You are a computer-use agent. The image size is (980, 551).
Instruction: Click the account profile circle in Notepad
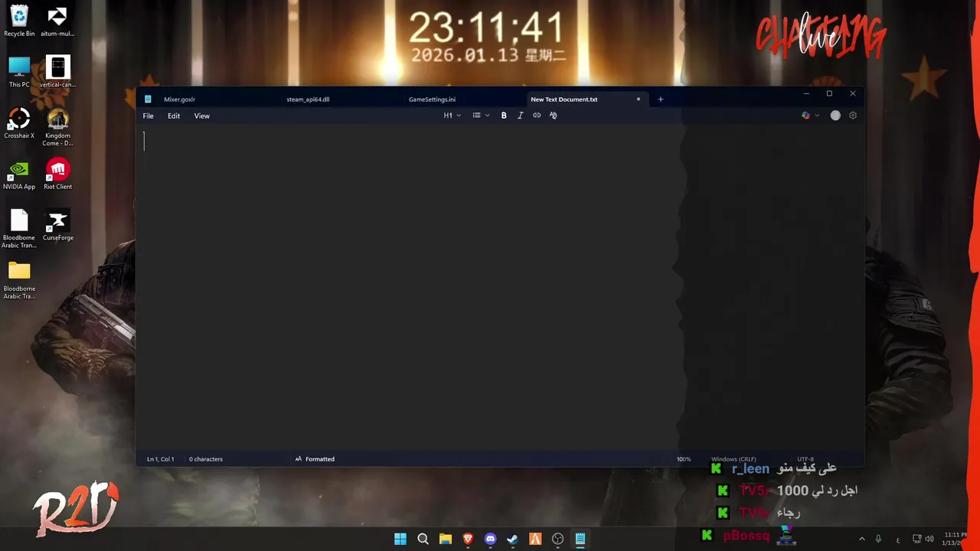pyautogui.click(x=835, y=116)
